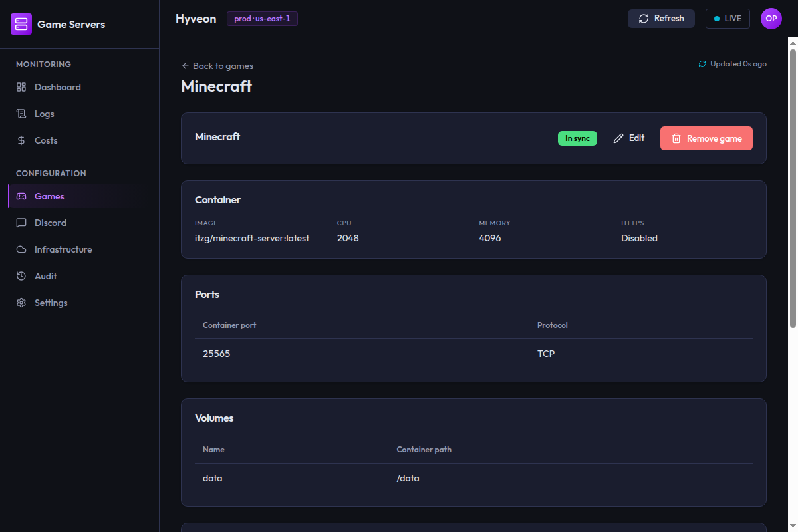Click the sync icon beside Updated 0s ago
Image resolution: width=798 pixels, height=532 pixels.
(x=702, y=64)
